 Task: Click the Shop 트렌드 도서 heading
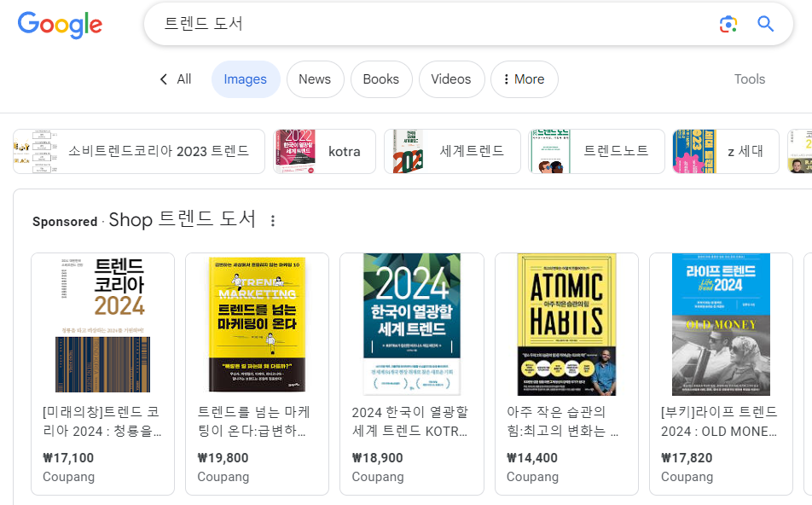pos(182,219)
